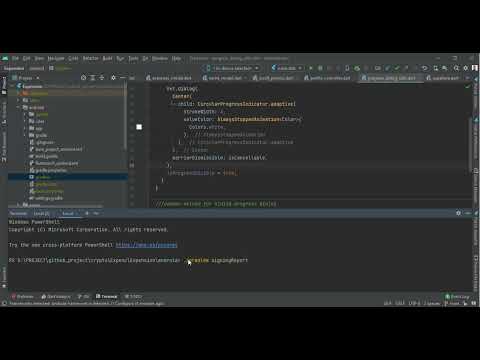Viewport: 480px width, 360px height.
Task: Switch to first editor tab
Action: 169,78
